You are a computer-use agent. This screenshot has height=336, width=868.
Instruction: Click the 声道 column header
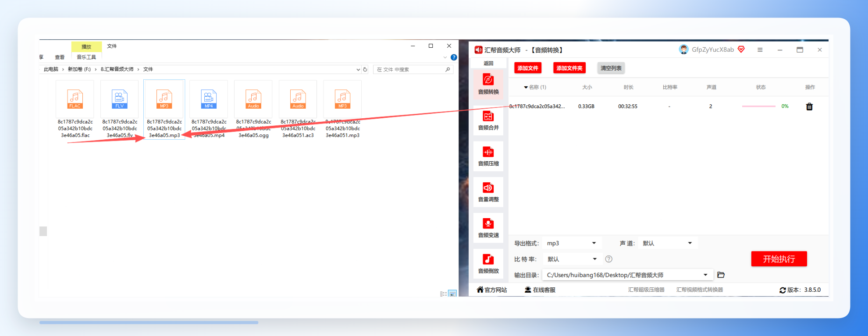click(711, 87)
